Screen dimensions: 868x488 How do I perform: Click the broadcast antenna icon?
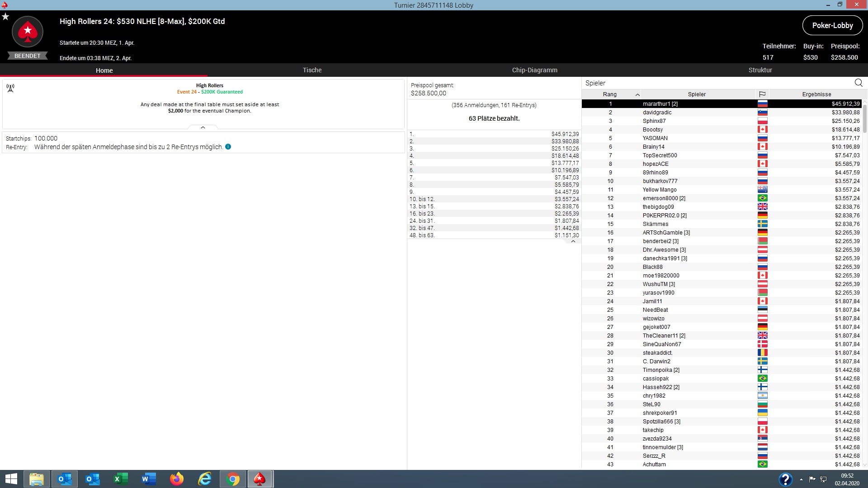coord(10,88)
